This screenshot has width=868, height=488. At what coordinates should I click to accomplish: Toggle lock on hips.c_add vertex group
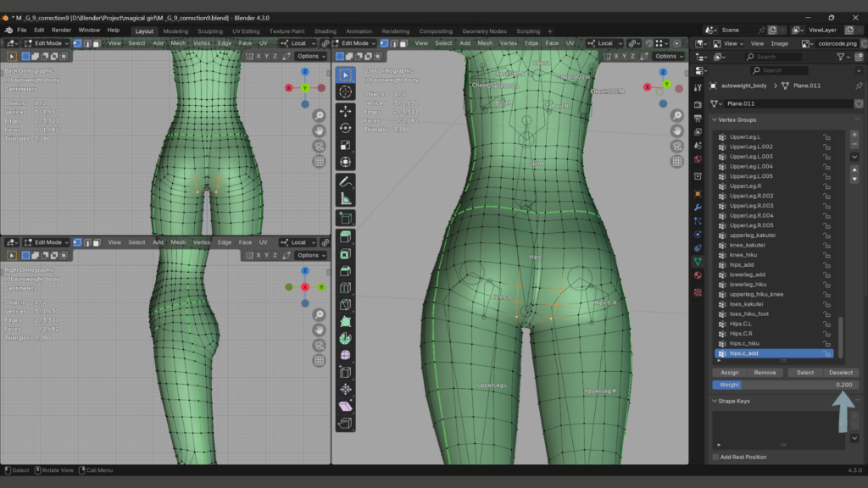pos(826,353)
